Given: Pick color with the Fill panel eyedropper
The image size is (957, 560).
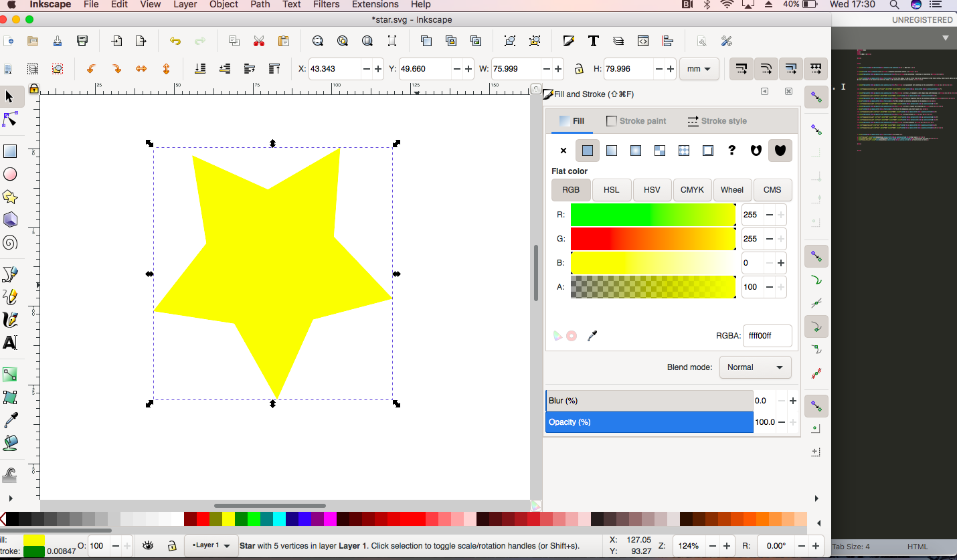Looking at the screenshot, I should tap(592, 336).
